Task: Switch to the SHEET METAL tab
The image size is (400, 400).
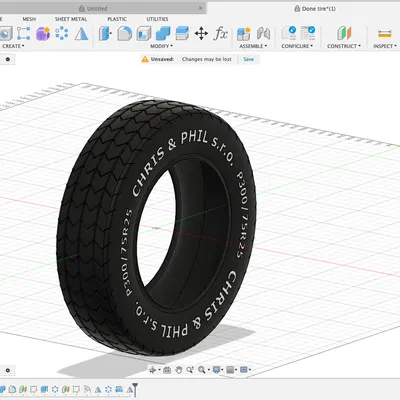Action: [71, 19]
